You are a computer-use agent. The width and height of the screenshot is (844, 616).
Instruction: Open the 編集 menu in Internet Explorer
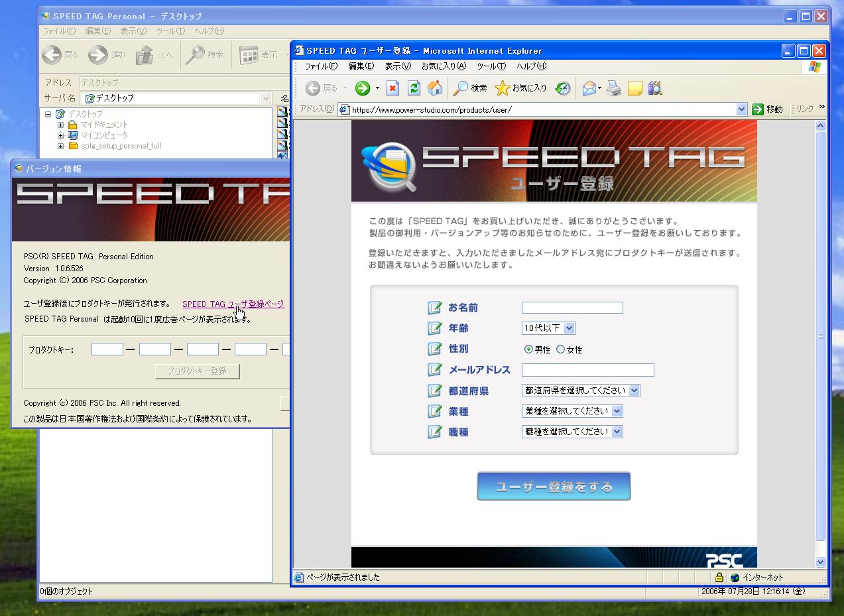click(361, 66)
